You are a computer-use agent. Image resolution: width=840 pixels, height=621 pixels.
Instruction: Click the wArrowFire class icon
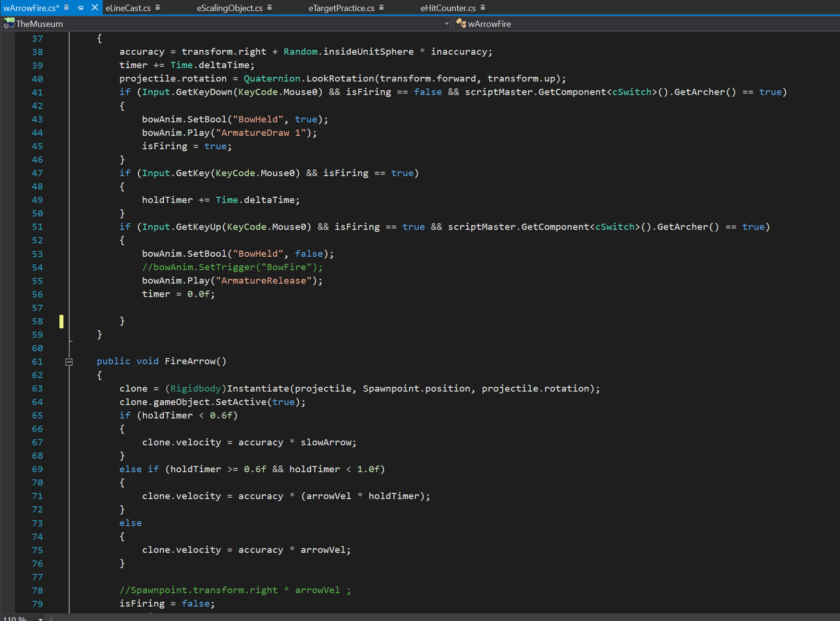click(x=461, y=23)
